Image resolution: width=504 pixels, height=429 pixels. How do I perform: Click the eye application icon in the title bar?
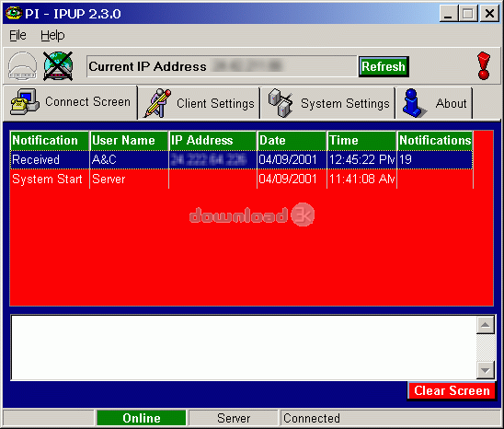tap(14, 13)
